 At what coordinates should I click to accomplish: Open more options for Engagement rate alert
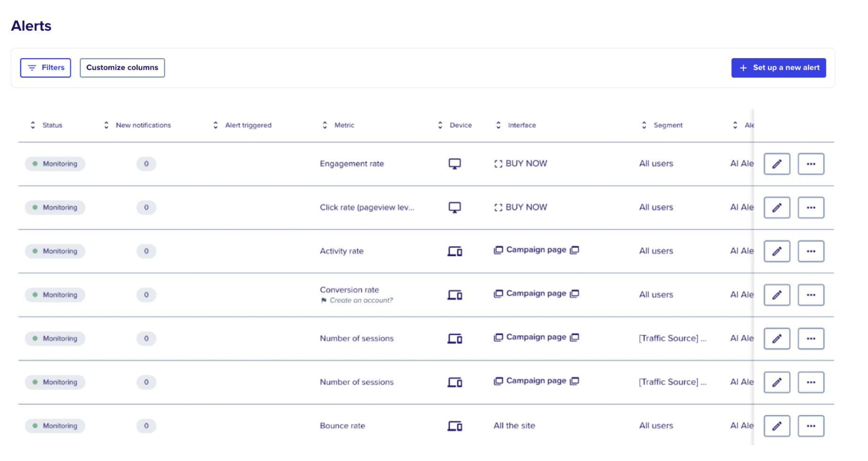[811, 164]
